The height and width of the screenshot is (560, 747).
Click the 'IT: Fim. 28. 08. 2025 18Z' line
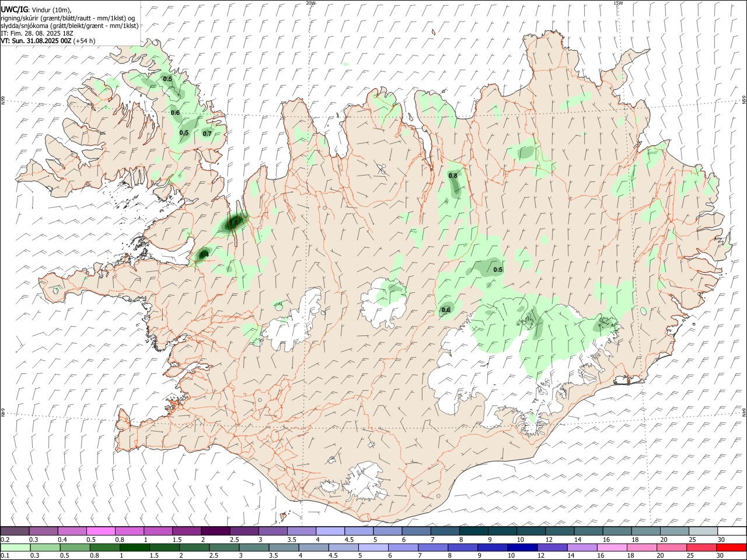point(37,33)
